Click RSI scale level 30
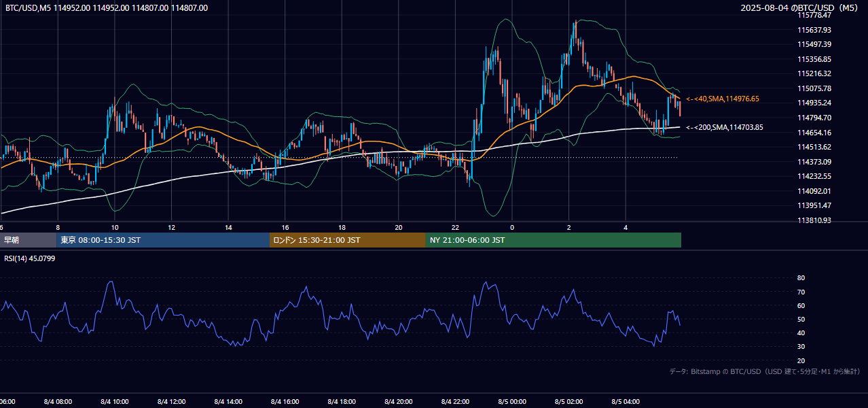Image resolution: width=868 pixels, height=408 pixels. 801,347
